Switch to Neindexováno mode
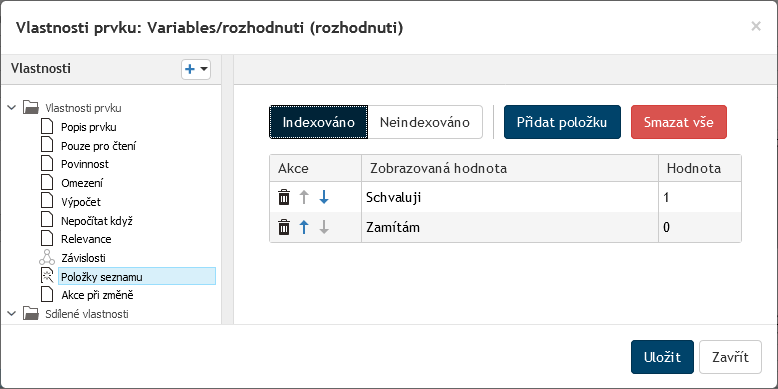 click(x=425, y=122)
